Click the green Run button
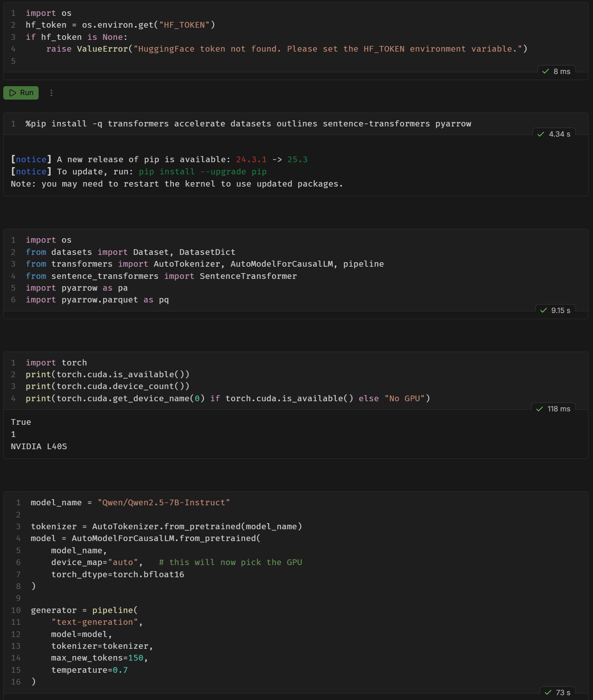Image resolution: width=593 pixels, height=700 pixels. (21, 93)
